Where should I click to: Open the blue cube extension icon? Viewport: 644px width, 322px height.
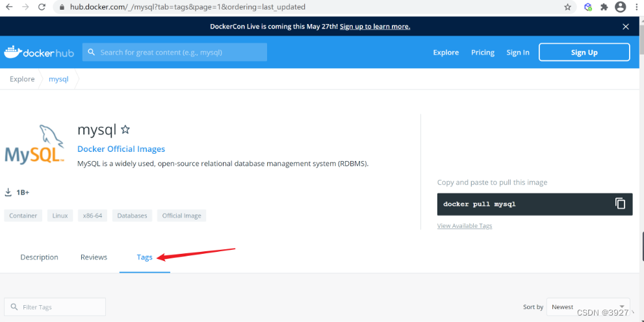588,7
